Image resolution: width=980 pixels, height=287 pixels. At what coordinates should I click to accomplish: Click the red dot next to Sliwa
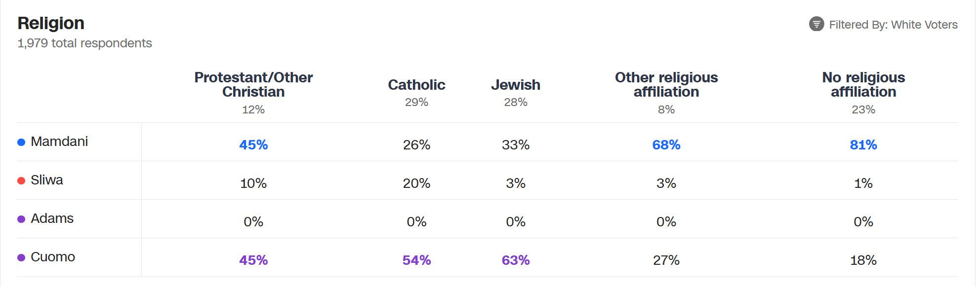tap(21, 181)
